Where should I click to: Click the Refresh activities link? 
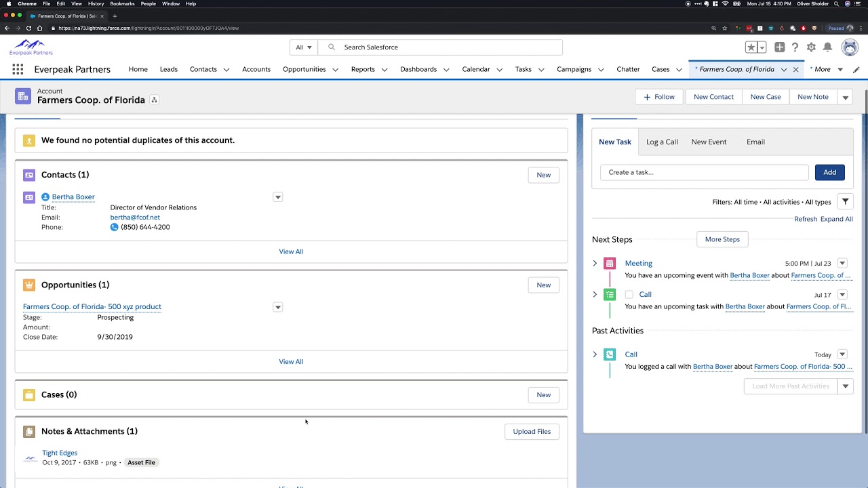806,219
